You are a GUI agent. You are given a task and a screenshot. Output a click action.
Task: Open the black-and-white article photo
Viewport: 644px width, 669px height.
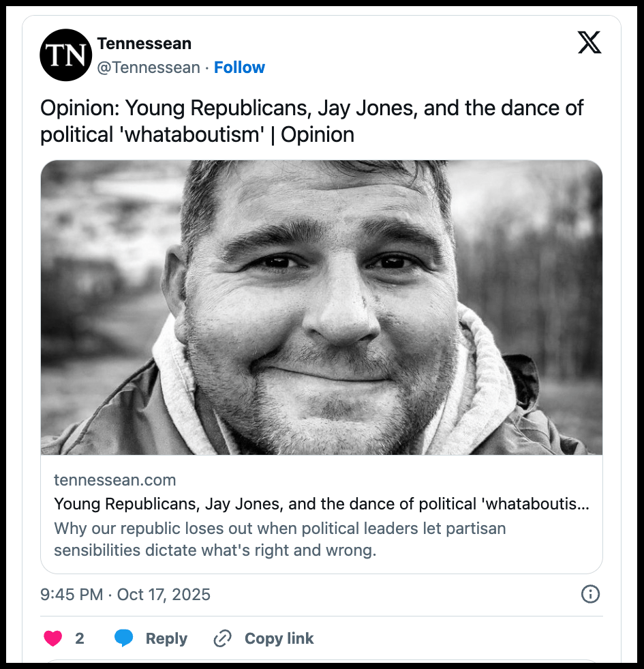click(x=322, y=308)
